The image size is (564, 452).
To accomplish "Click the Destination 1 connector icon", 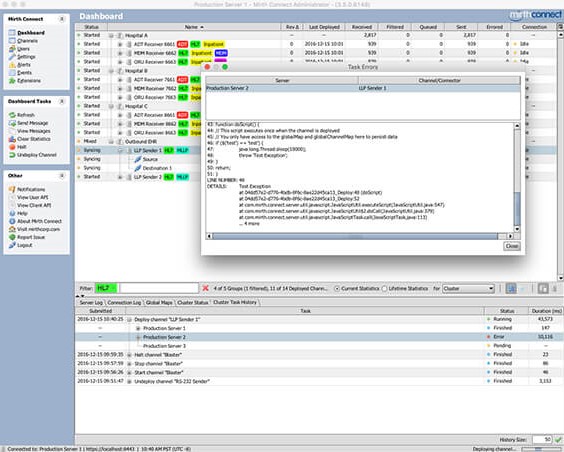I will (x=138, y=168).
